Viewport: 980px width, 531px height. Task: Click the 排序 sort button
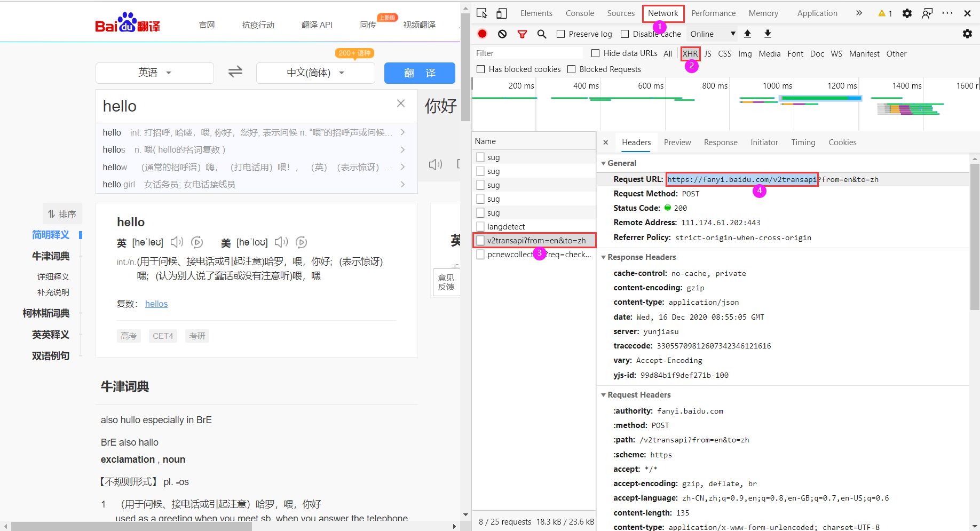[62, 214]
